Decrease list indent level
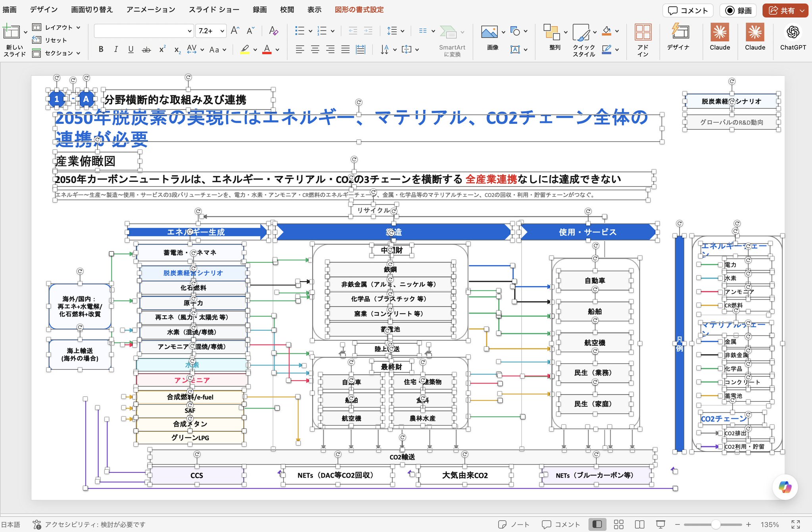Screen dimensions: 812x532 pyautogui.click(x=353, y=31)
